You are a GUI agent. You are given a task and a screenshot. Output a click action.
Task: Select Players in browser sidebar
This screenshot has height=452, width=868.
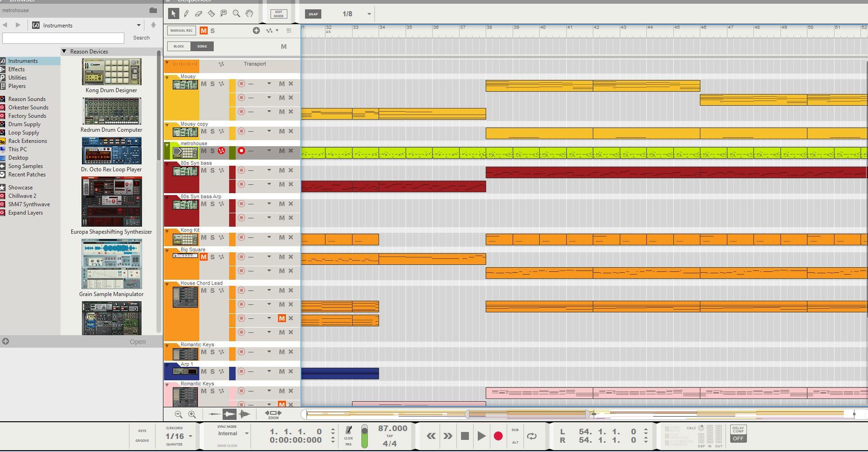coord(17,86)
